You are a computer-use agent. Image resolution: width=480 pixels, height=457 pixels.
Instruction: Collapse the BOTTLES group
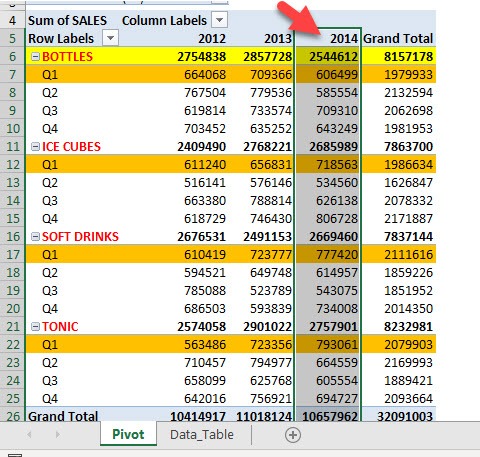pyautogui.click(x=35, y=56)
